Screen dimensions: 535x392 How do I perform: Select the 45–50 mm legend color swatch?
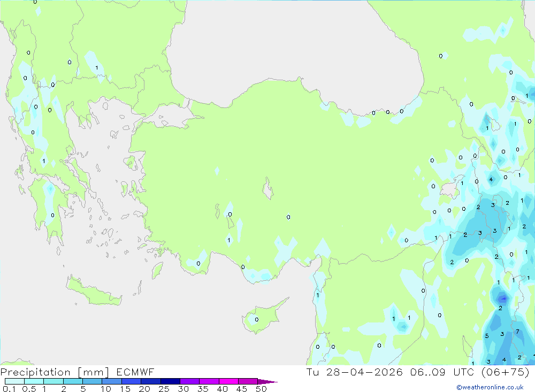248,381
